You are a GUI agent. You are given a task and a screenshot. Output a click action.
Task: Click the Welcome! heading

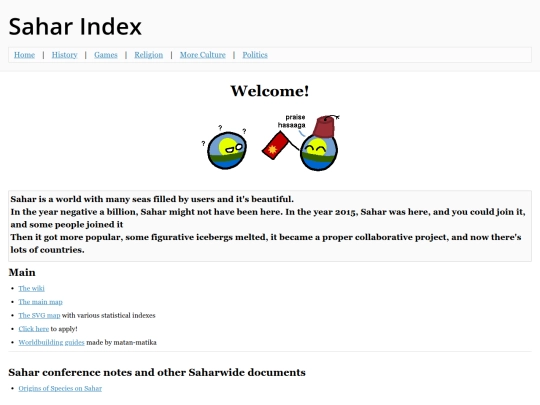270,91
